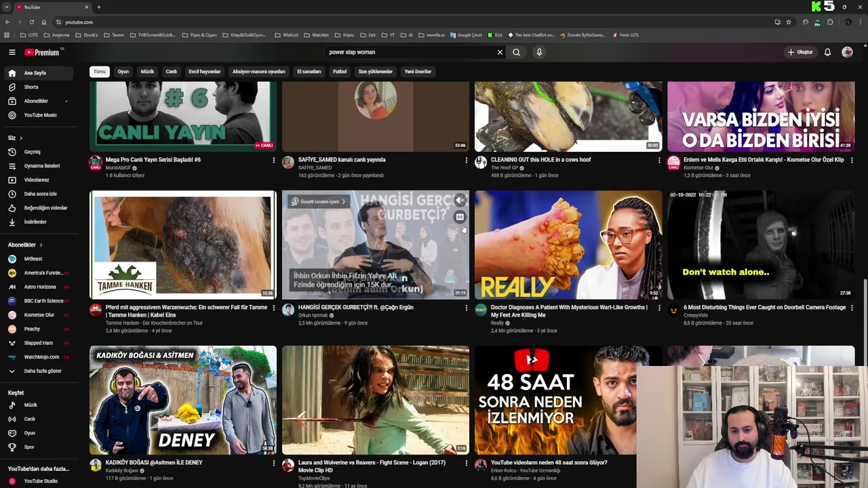The width and height of the screenshot is (868, 488).
Task: Select the Yeni öneriler chip
Action: pyautogui.click(x=418, y=71)
